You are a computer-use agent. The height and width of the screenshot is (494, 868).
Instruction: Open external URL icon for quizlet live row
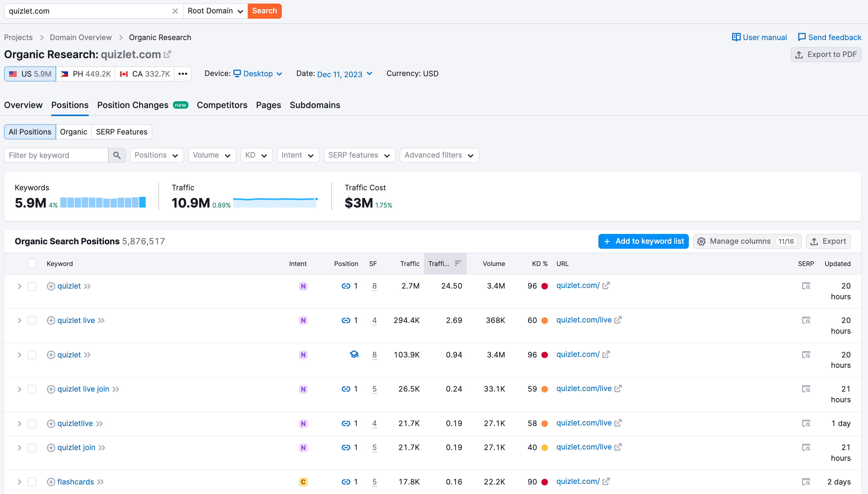618,320
